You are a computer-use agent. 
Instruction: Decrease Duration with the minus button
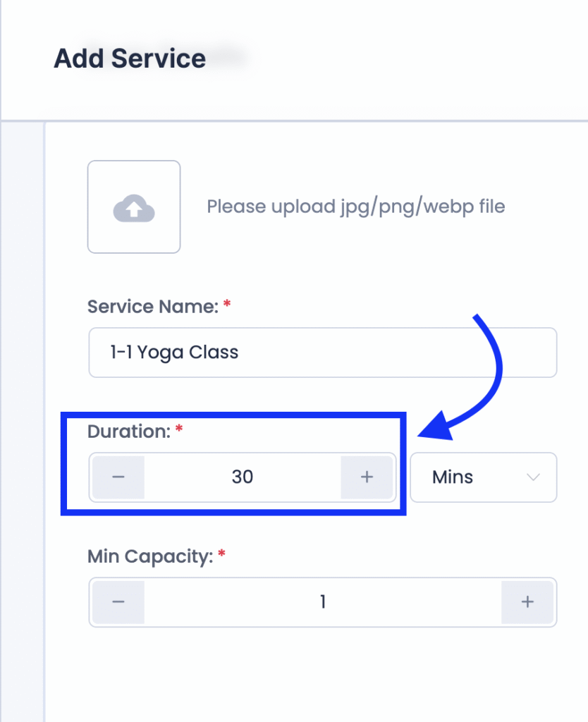pyautogui.click(x=118, y=477)
